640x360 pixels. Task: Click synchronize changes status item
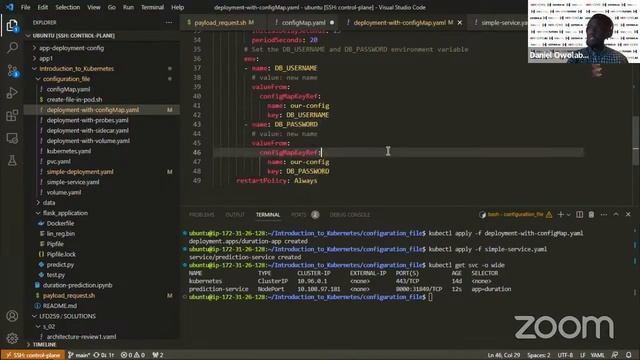104,355
